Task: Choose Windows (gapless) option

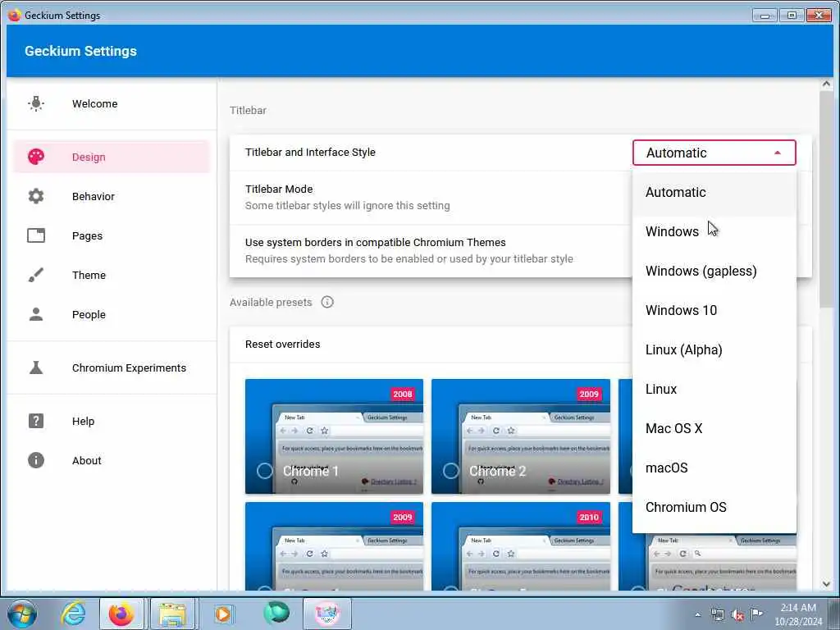Action: [x=714, y=271]
